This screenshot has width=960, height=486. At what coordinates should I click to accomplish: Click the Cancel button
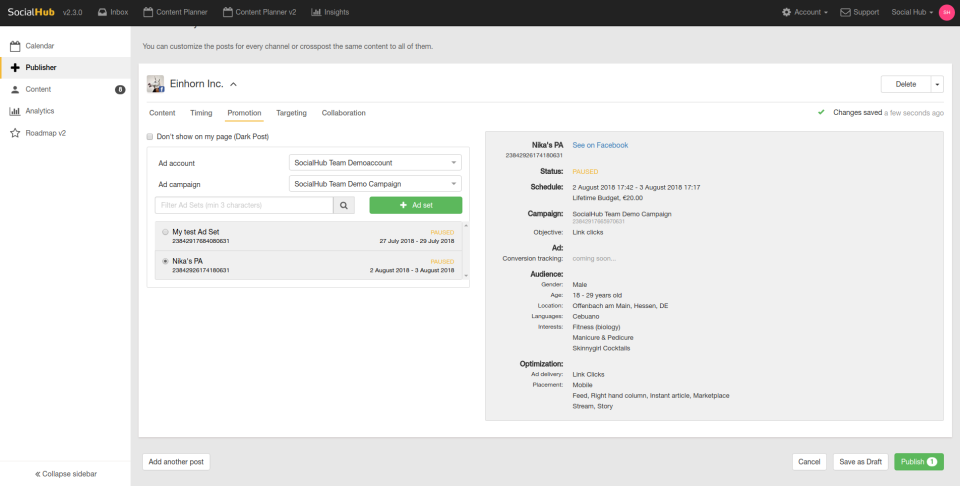809,462
